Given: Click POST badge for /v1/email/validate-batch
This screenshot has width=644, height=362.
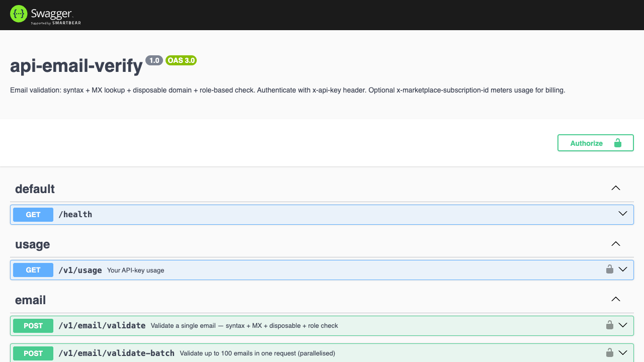Looking at the screenshot, I should [33, 353].
